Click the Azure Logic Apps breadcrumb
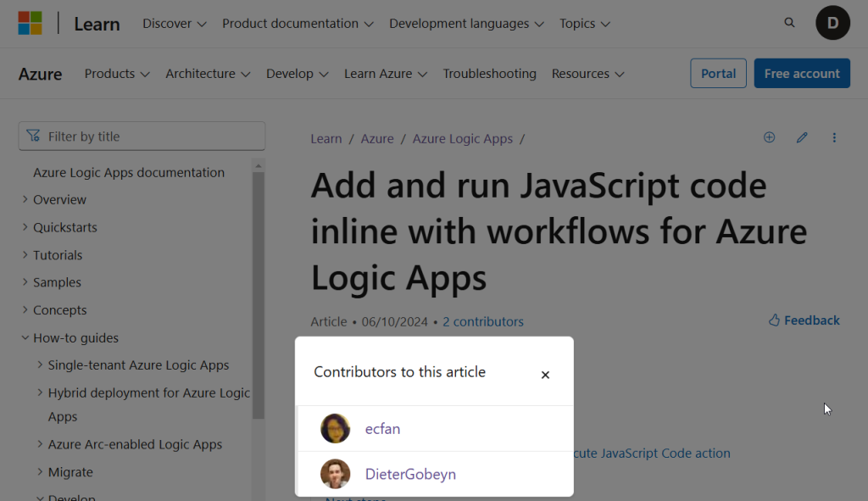This screenshot has width=868, height=501. coord(462,138)
